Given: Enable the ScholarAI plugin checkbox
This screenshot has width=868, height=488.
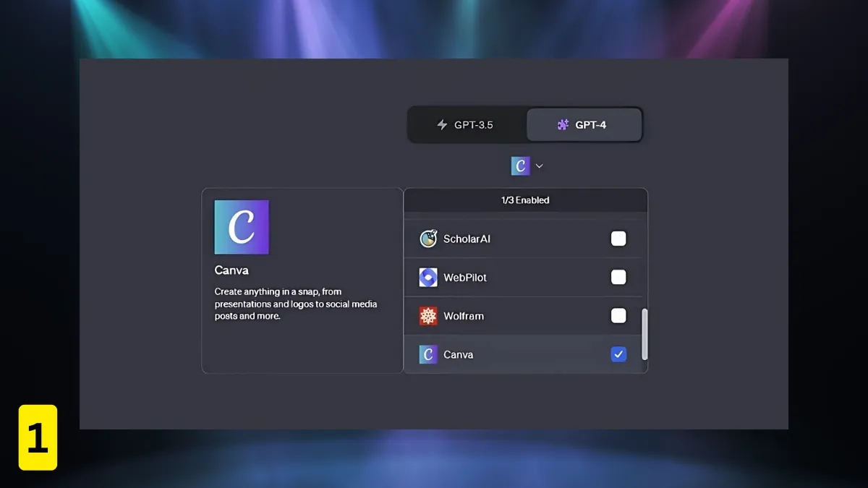Looking at the screenshot, I should point(618,239).
